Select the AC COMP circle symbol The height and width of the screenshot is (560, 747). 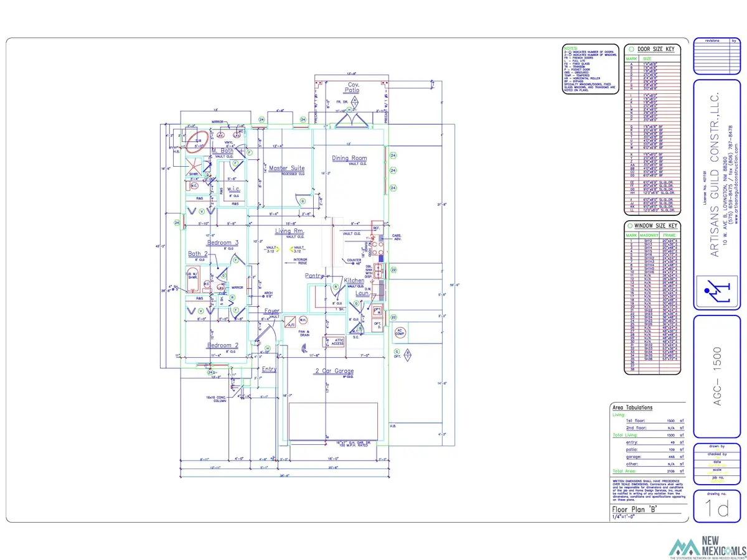(x=400, y=334)
